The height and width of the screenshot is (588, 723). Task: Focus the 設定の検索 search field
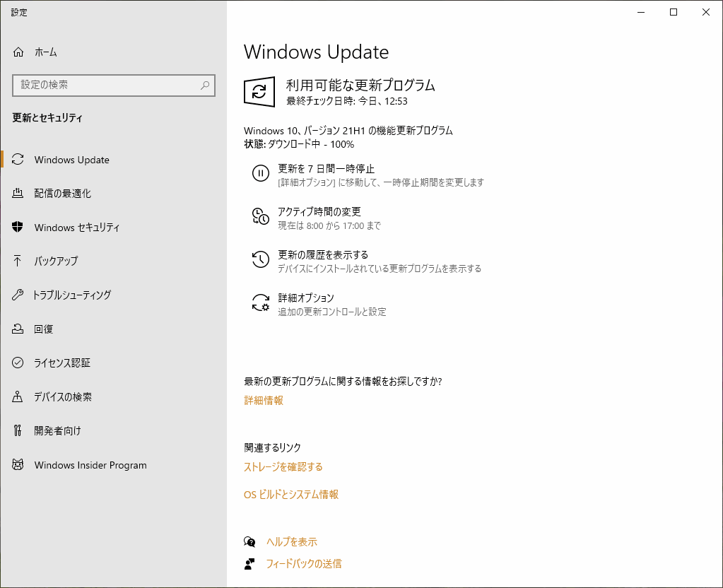tap(113, 86)
